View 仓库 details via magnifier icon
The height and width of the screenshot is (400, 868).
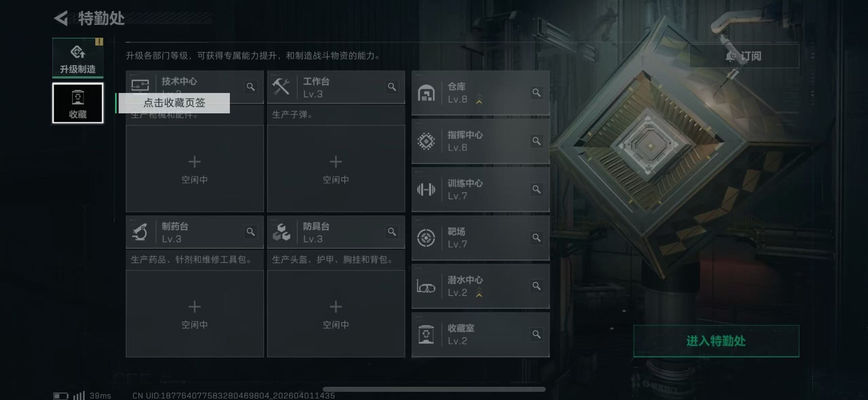[537, 93]
